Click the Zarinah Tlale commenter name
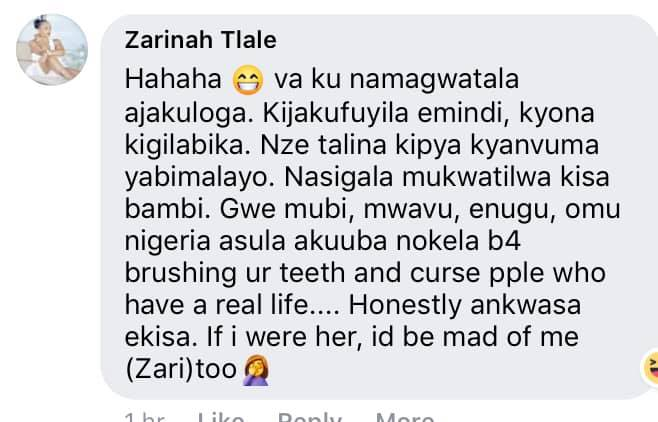This screenshot has width=658, height=422. tap(201, 40)
